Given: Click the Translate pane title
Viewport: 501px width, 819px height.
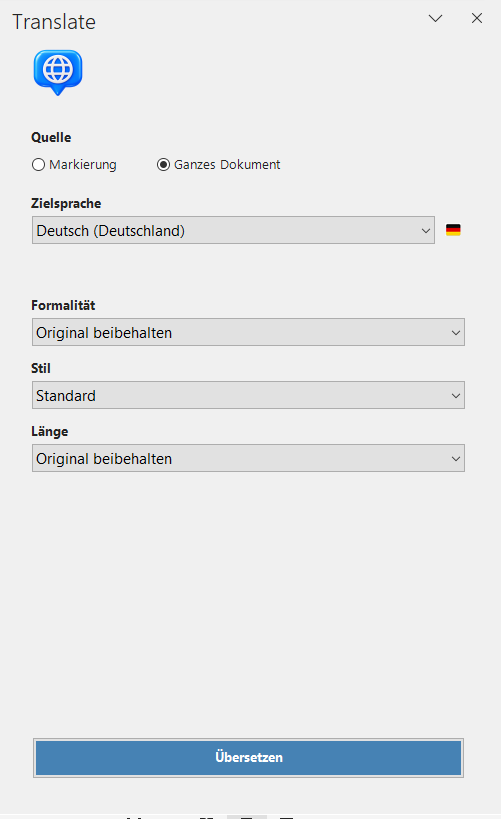Looking at the screenshot, I should pyautogui.click(x=54, y=22).
